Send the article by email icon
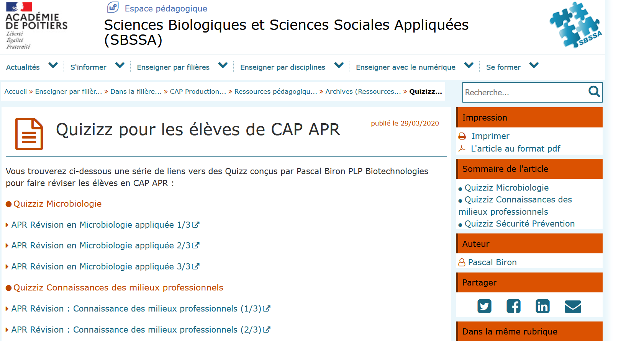 (573, 307)
